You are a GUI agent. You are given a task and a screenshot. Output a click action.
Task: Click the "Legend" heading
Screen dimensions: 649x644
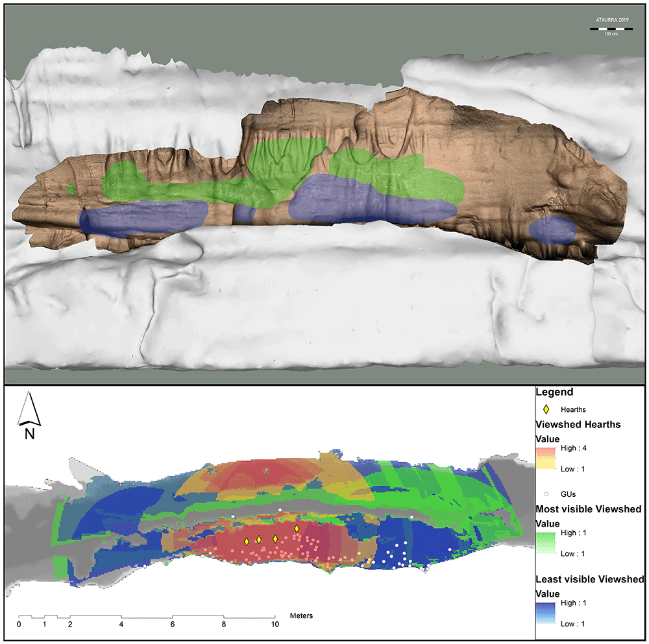pyautogui.click(x=554, y=392)
